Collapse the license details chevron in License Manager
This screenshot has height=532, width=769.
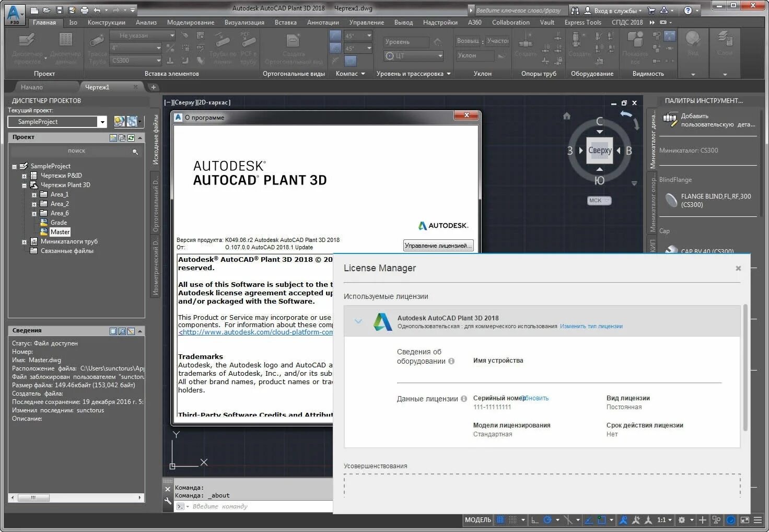[358, 321]
